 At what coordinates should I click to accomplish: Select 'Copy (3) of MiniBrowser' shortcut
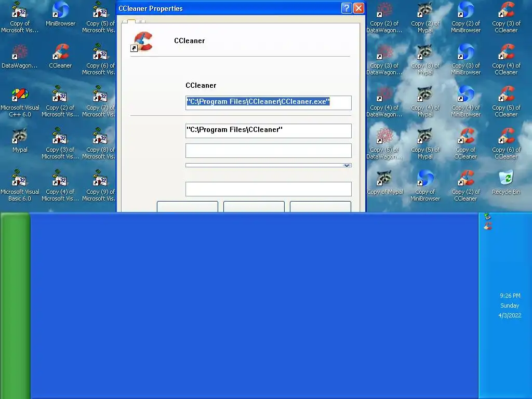466,60
